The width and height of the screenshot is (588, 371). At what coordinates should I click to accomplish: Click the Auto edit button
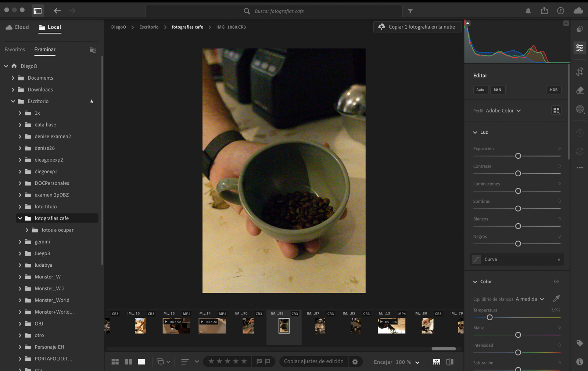click(x=480, y=90)
